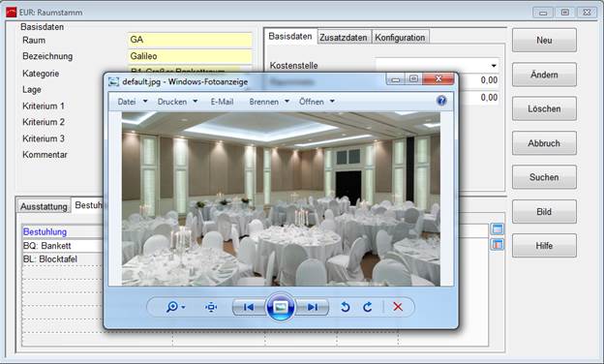The height and width of the screenshot is (364, 604).
Task: Open photo viewer help icon
Action: [441, 101]
